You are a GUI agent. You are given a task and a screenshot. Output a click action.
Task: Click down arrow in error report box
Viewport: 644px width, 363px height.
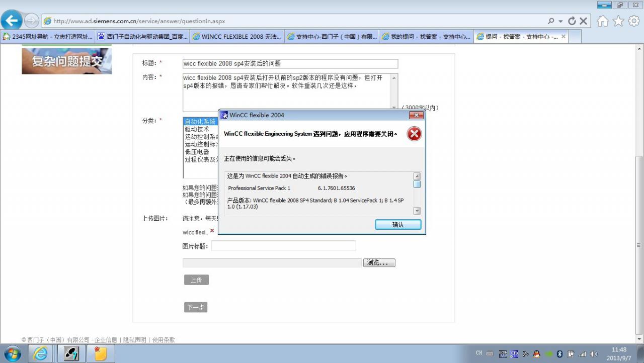[417, 211]
